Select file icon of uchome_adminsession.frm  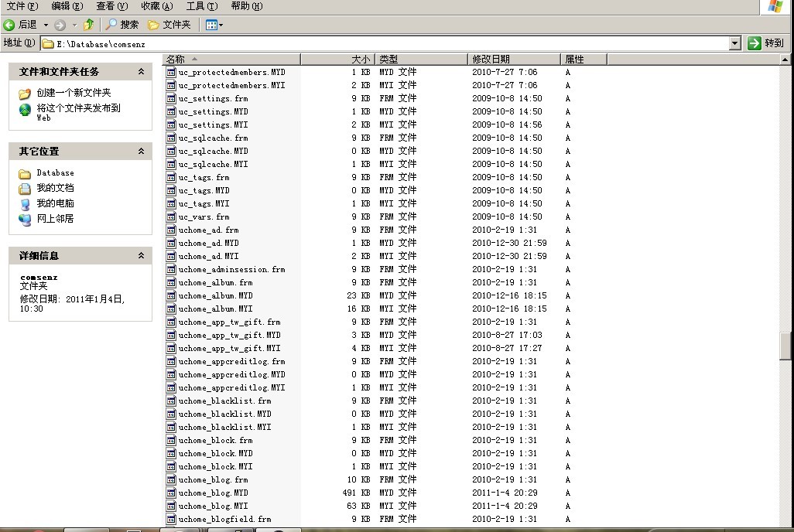[x=171, y=270]
